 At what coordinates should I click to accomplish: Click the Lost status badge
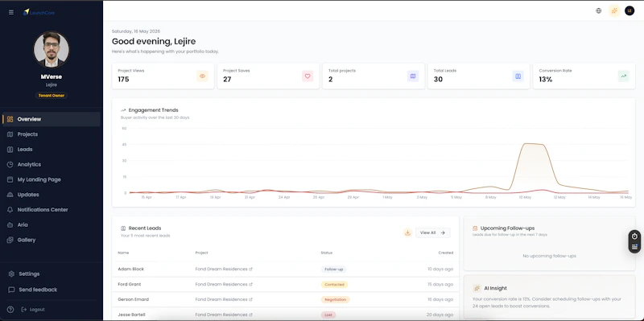click(x=328, y=315)
